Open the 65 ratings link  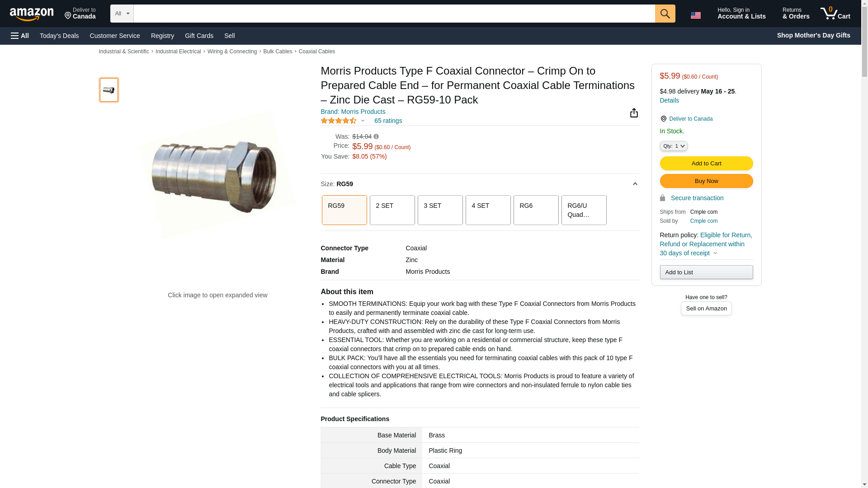coord(388,121)
